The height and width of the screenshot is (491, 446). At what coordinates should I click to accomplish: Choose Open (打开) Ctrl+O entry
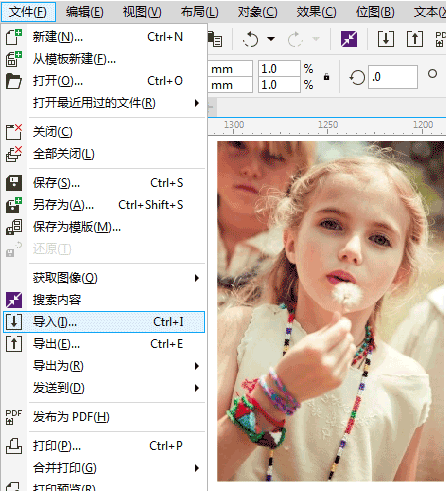[x=104, y=81]
